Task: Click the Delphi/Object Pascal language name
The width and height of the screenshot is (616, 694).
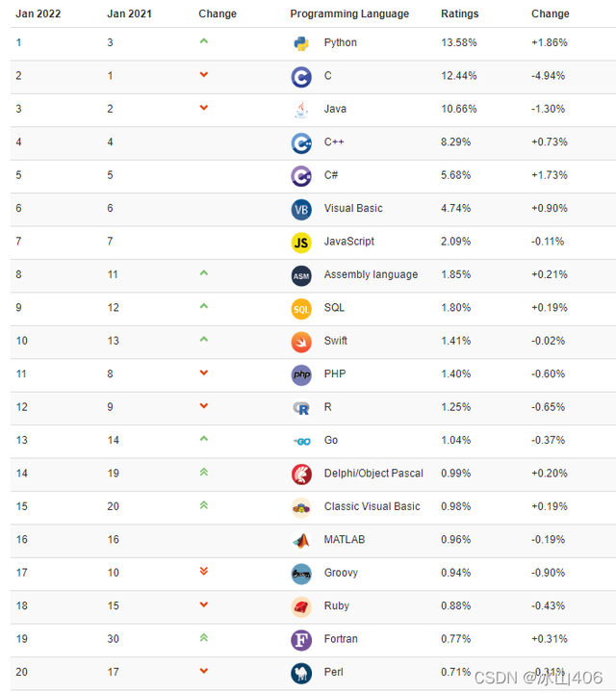Action: coord(373,474)
